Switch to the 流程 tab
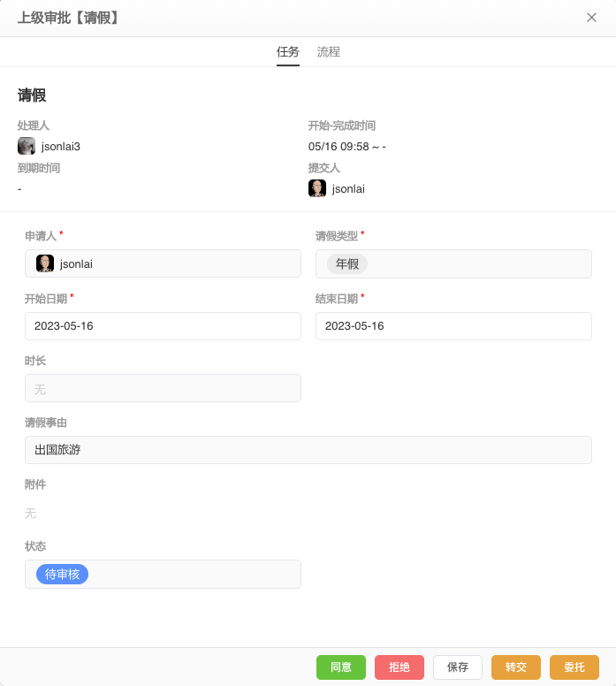Image resolution: width=616 pixels, height=686 pixels. 329,52
